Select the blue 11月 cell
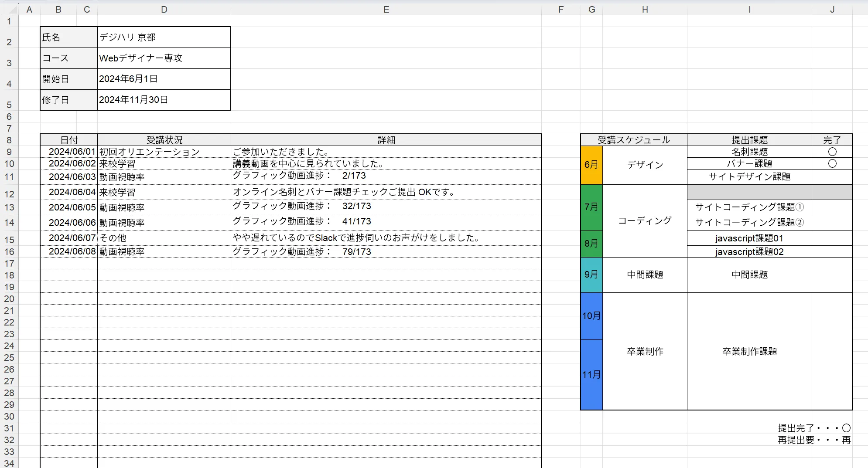868x468 pixels. click(591, 375)
